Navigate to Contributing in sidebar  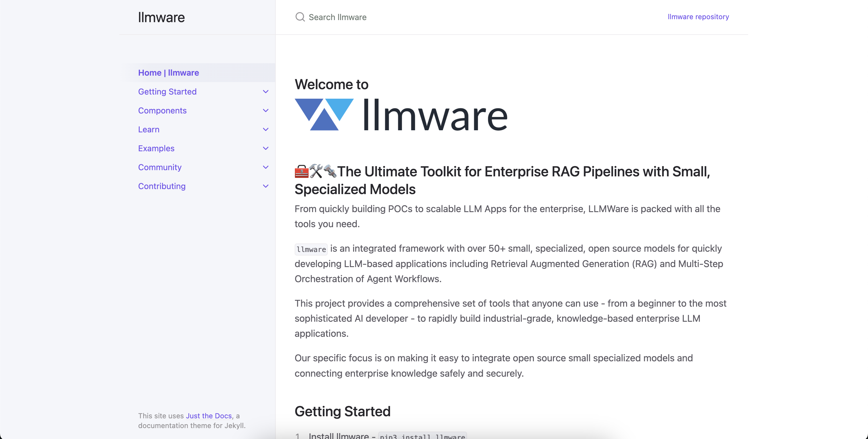(162, 186)
